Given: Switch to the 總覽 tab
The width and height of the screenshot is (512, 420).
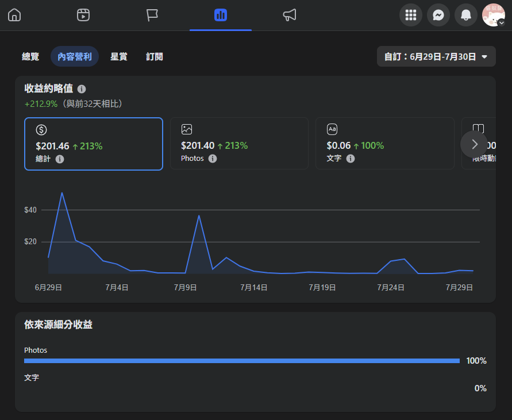Looking at the screenshot, I should point(30,56).
